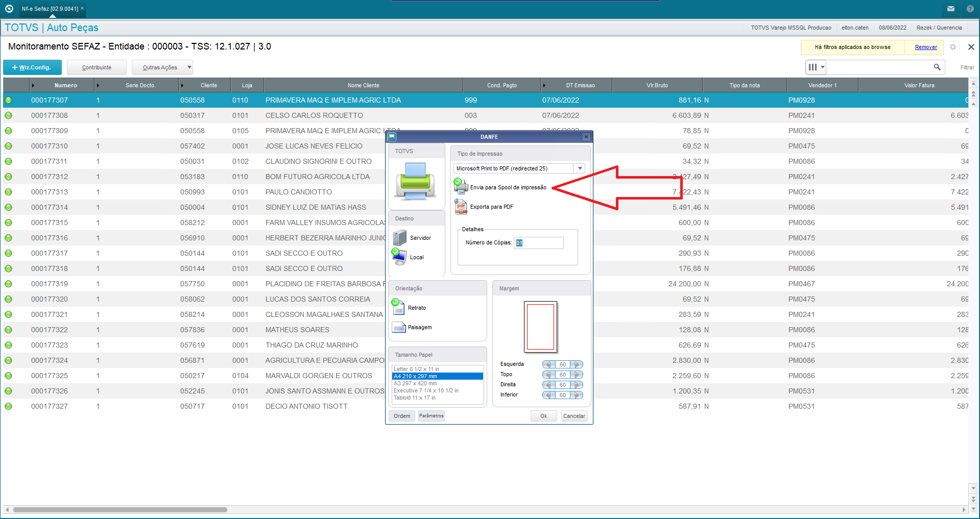Decrease Esquerda margin with left arrow
This screenshot has height=519, width=980.
549,364
